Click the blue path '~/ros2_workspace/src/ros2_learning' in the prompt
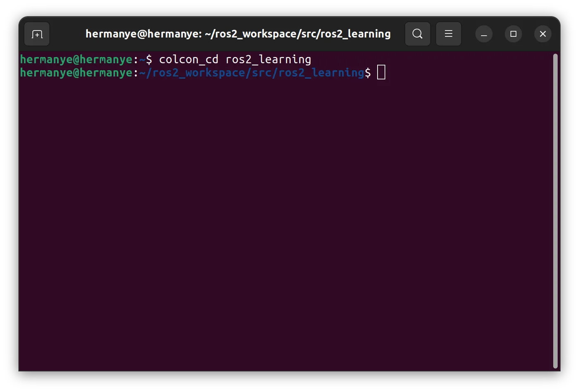 pos(252,73)
